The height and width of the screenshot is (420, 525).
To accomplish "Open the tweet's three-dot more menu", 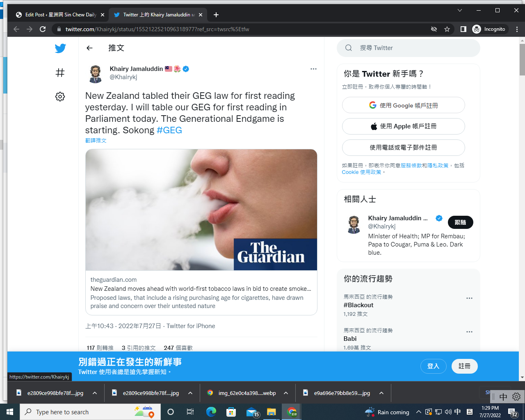I will pos(313,69).
